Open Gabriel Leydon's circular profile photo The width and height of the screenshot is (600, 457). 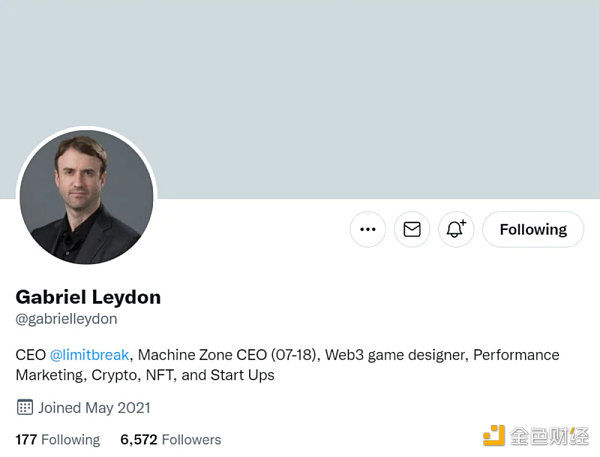click(x=87, y=196)
